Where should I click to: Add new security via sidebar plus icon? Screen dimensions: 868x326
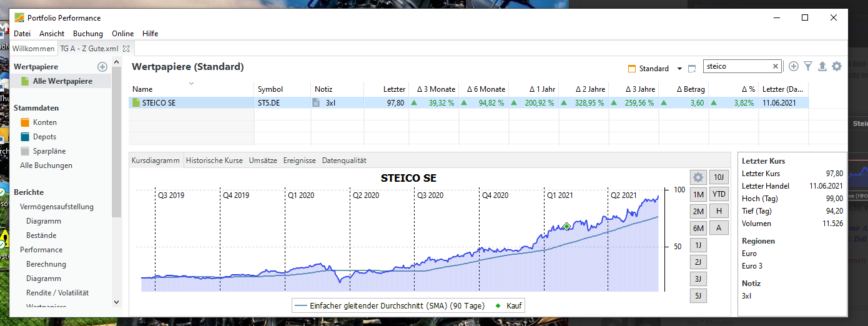[x=102, y=67]
